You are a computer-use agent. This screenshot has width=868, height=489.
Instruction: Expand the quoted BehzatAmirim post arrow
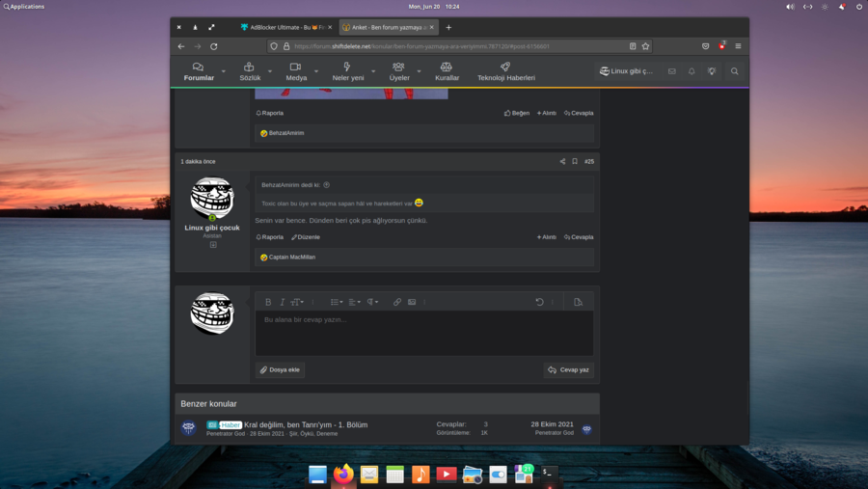coord(327,185)
